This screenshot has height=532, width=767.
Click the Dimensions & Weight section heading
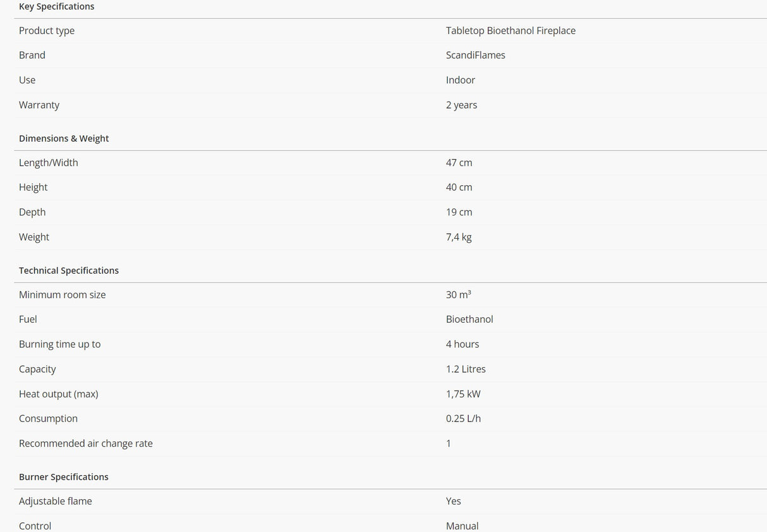coord(64,138)
